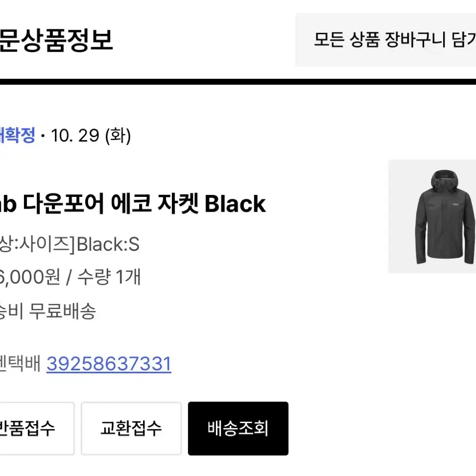Open delivery tracking via "배송조회" button

238,428
